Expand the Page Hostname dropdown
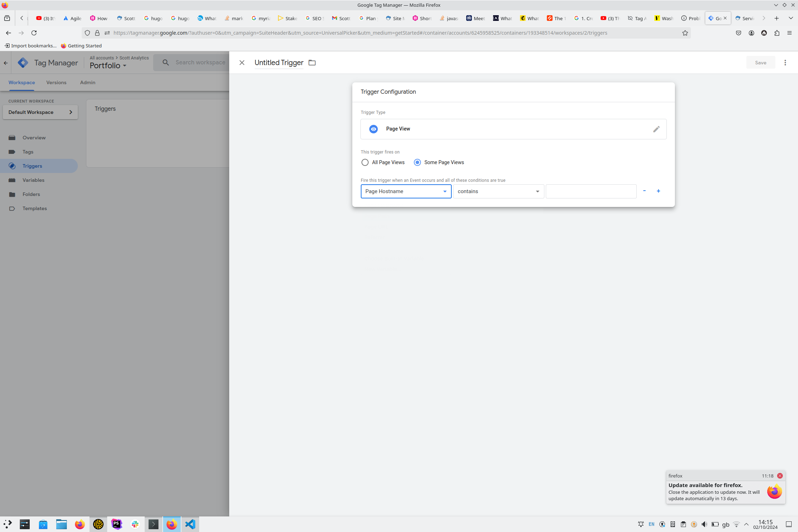The height and width of the screenshot is (532, 798). (x=445, y=191)
